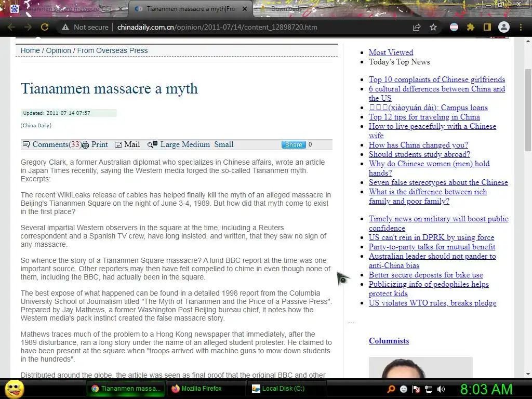The height and width of the screenshot is (399, 532).
Task: Click the Mail link
Action: pyautogui.click(x=131, y=144)
